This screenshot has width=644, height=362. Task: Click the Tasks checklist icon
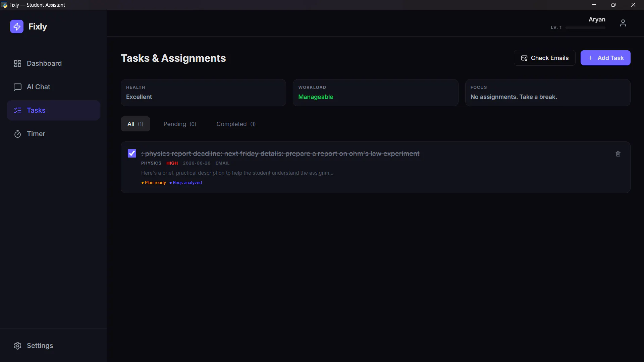(17, 110)
